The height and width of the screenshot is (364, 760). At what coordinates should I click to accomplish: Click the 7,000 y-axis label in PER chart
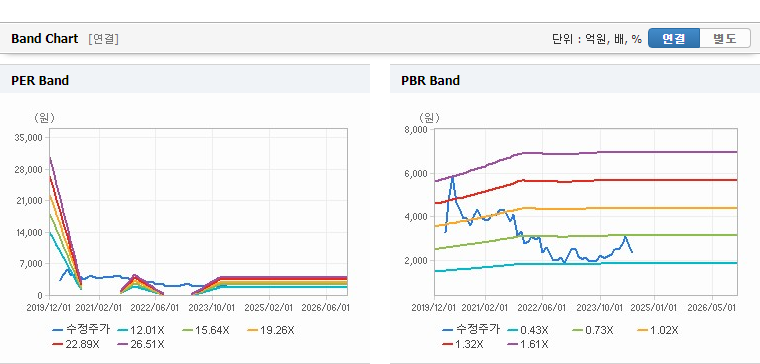(x=32, y=264)
